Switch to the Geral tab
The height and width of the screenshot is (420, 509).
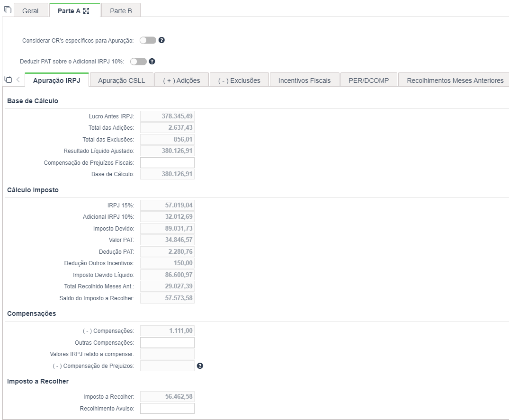point(30,11)
